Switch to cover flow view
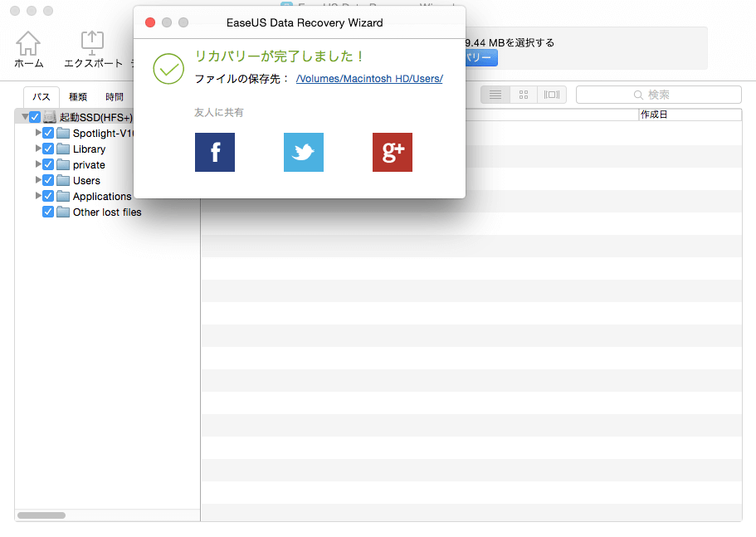Image resolution: width=756 pixels, height=537 pixels. click(x=552, y=95)
